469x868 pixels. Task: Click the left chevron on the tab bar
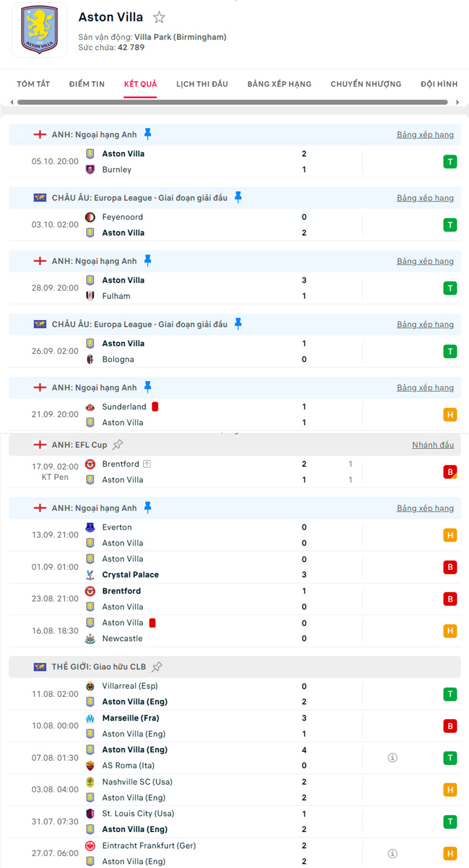pyautogui.click(x=11, y=102)
